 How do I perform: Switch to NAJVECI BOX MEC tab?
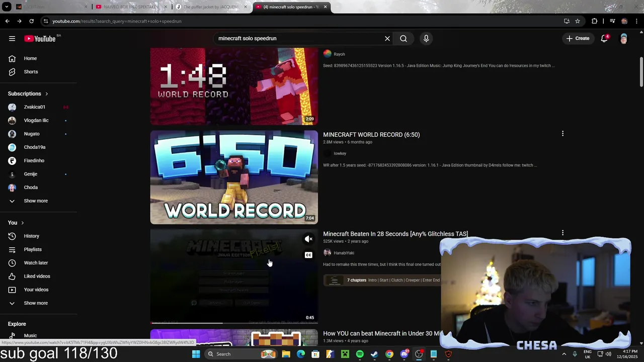[130, 7]
